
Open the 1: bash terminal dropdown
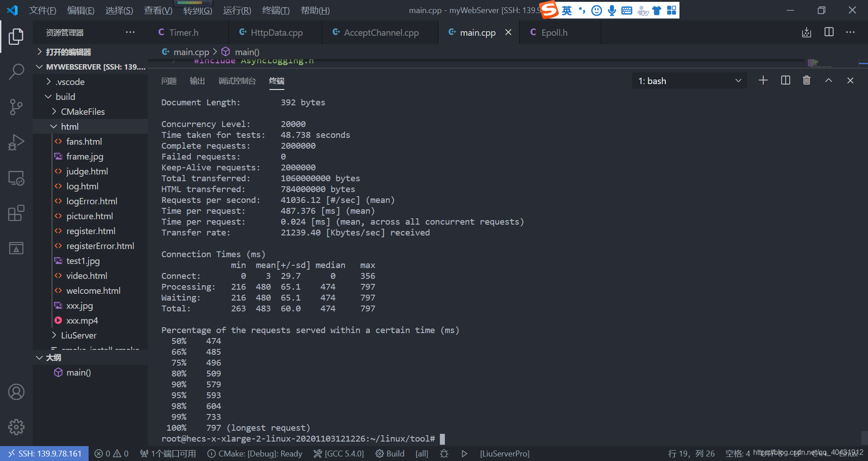[689, 81]
